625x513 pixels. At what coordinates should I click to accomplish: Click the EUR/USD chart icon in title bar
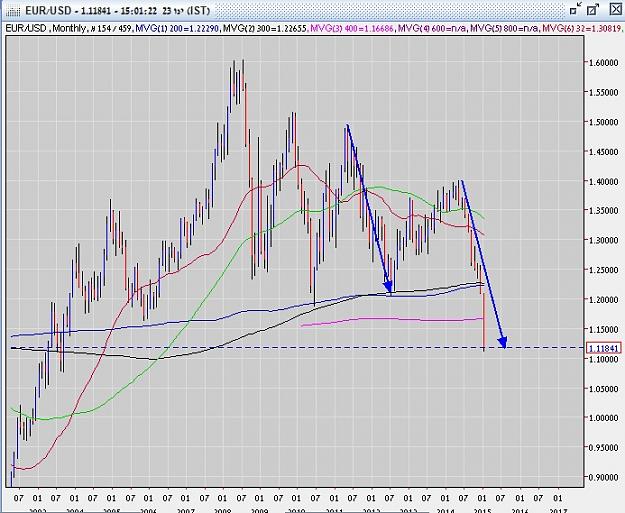(14, 10)
